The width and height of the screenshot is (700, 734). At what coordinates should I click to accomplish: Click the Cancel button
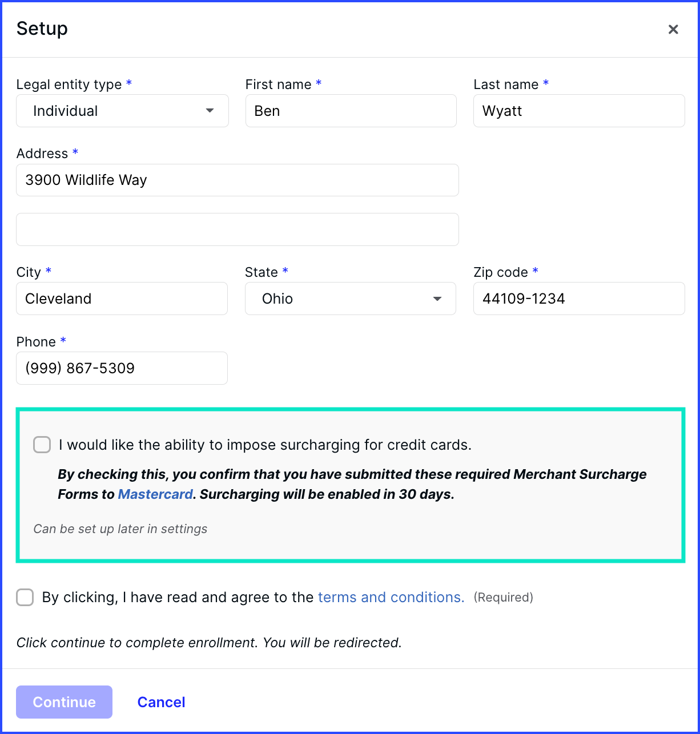(x=161, y=702)
